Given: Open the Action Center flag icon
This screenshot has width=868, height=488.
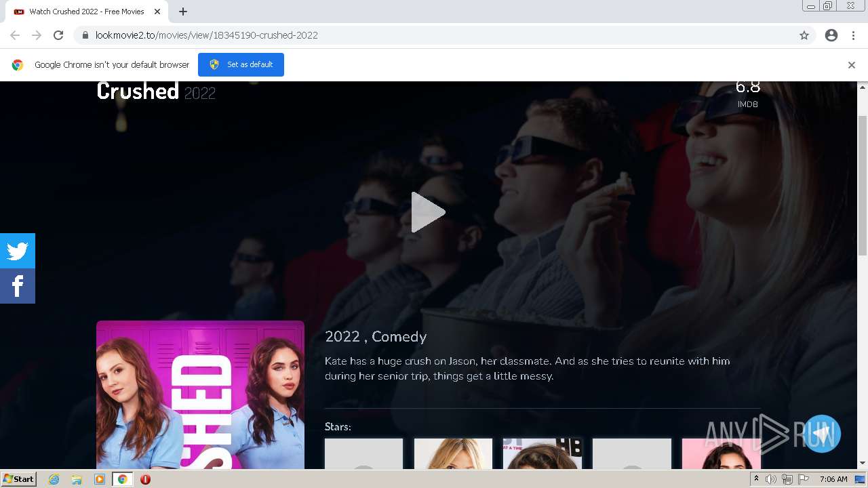Looking at the screenshot, I should pyautogui.click(x=804, y=479).
